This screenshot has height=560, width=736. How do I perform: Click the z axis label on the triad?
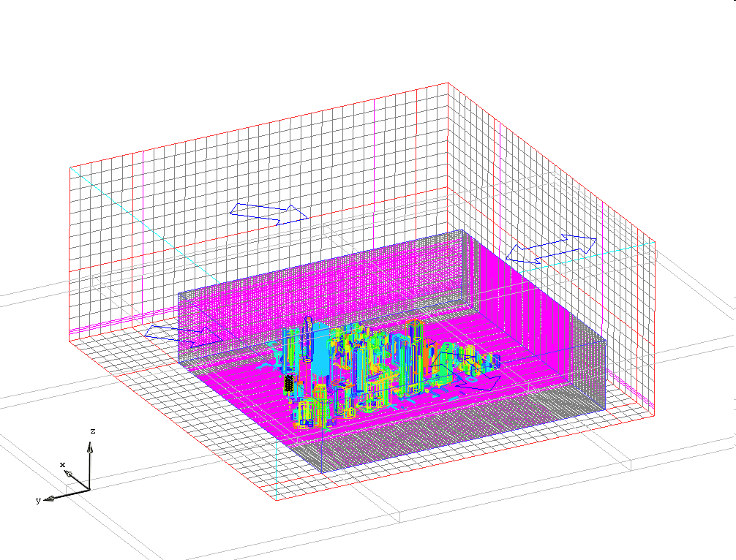(x=92, y=431)
